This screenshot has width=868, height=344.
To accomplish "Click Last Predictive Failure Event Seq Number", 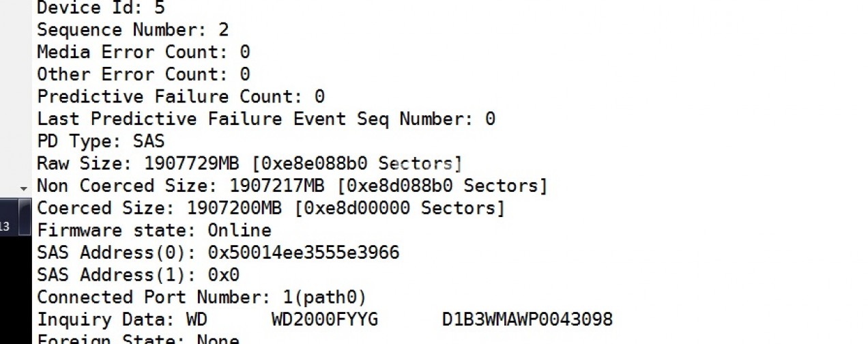I will [x=265, y=119].
